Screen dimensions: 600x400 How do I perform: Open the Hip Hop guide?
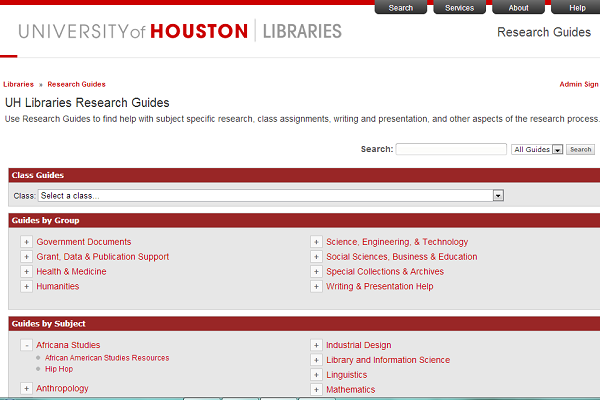pos(59,369)
